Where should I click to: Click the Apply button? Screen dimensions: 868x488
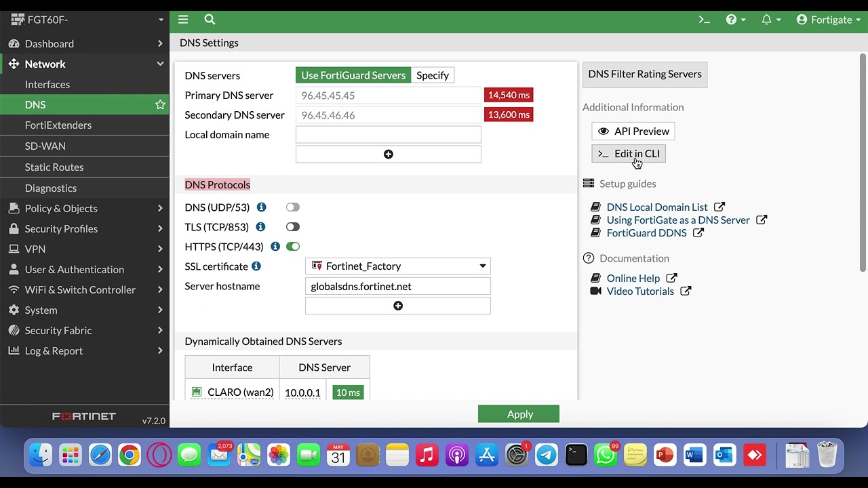(519, 414)
